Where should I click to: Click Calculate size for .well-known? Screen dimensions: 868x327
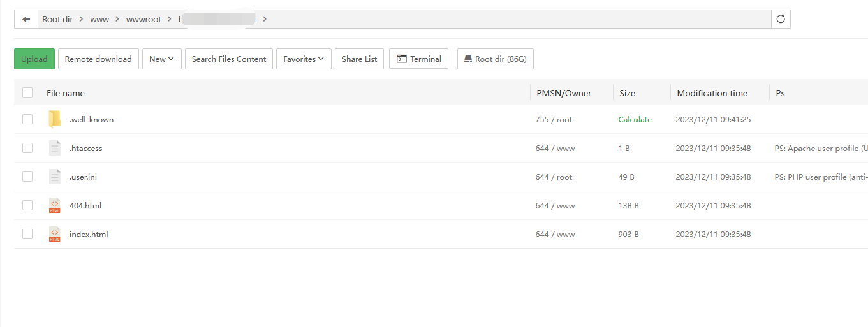635,119
